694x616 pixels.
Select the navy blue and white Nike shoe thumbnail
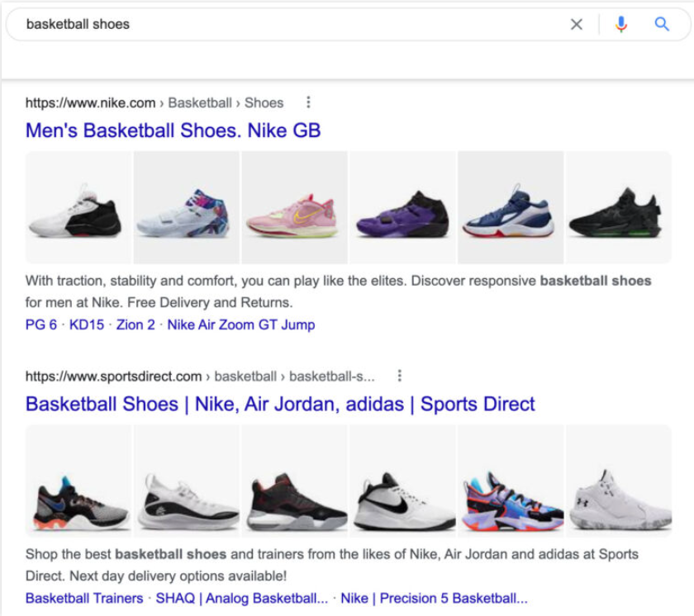click(x=511, y=207)
